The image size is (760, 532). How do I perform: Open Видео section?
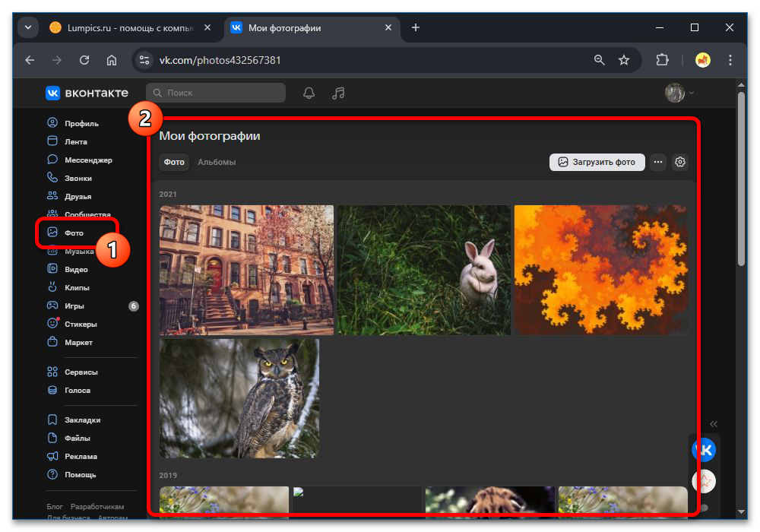(68, 269)
